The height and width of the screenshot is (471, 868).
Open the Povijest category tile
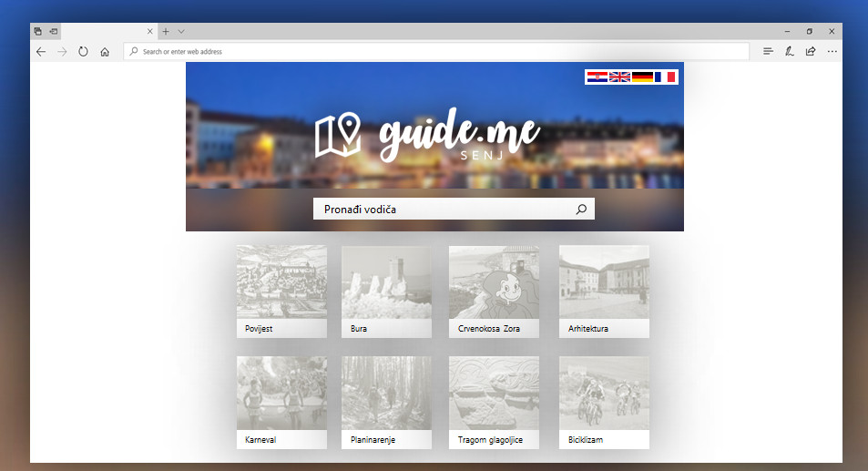281,292
